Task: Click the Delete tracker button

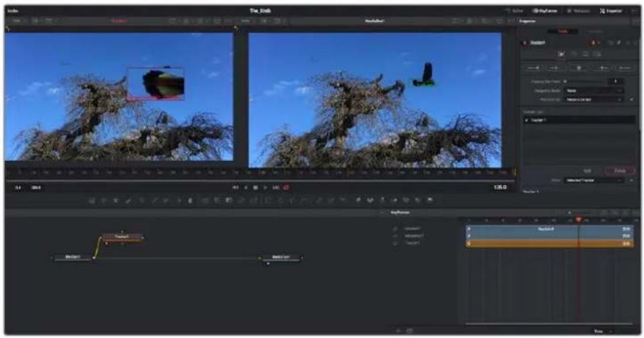Action: 619,170
